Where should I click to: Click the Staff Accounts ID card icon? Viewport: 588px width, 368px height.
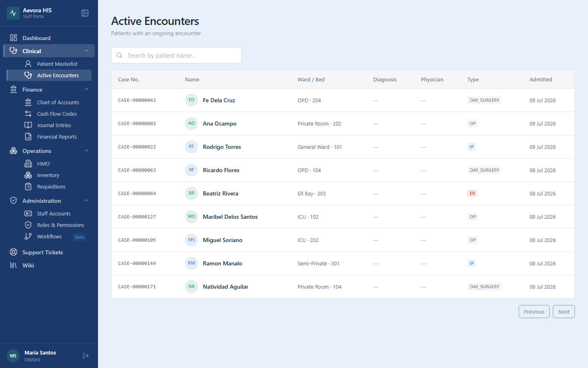tap(28, 213)
